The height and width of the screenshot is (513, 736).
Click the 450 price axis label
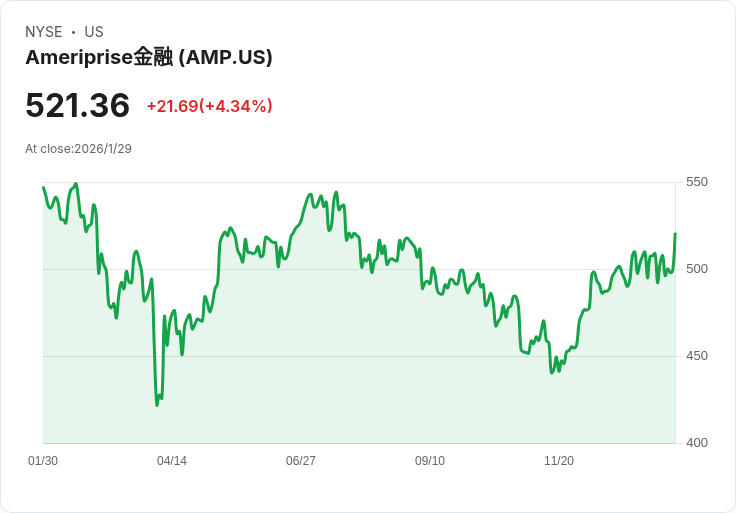697,356
